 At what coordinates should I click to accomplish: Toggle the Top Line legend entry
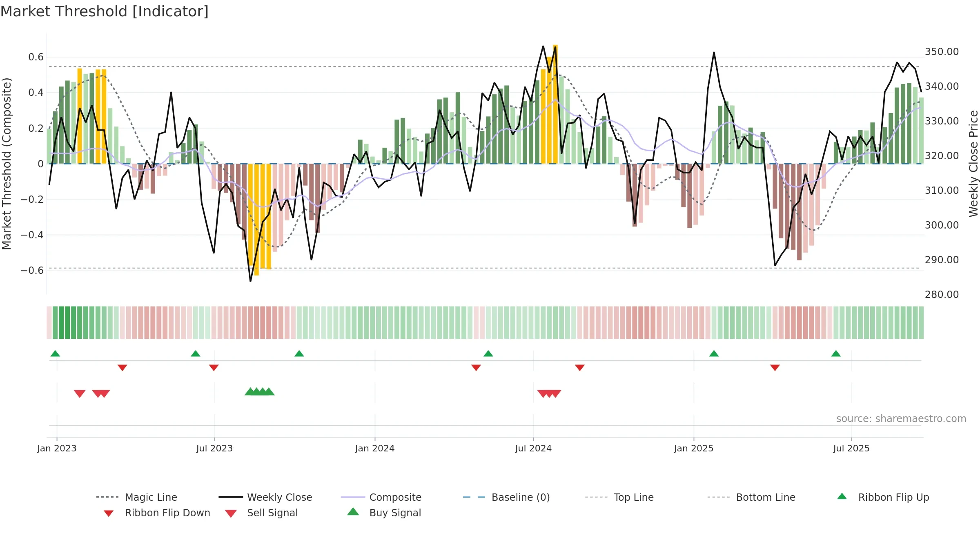619,497
